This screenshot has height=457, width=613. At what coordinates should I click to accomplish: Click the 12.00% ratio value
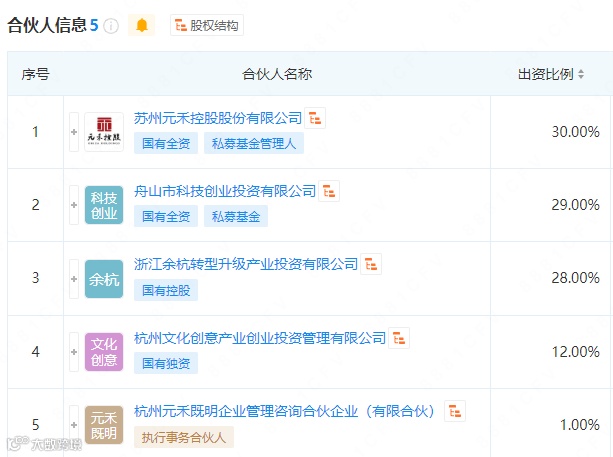coord(575,352)
